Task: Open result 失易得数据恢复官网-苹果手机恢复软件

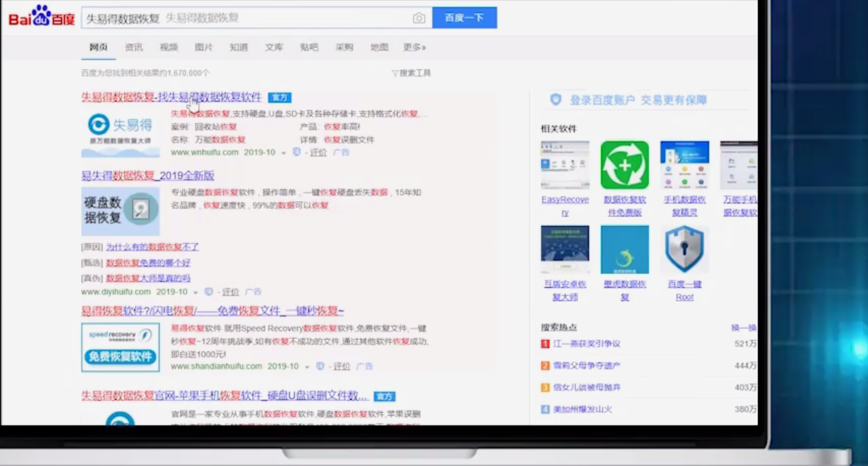Action: click(224, 395)
